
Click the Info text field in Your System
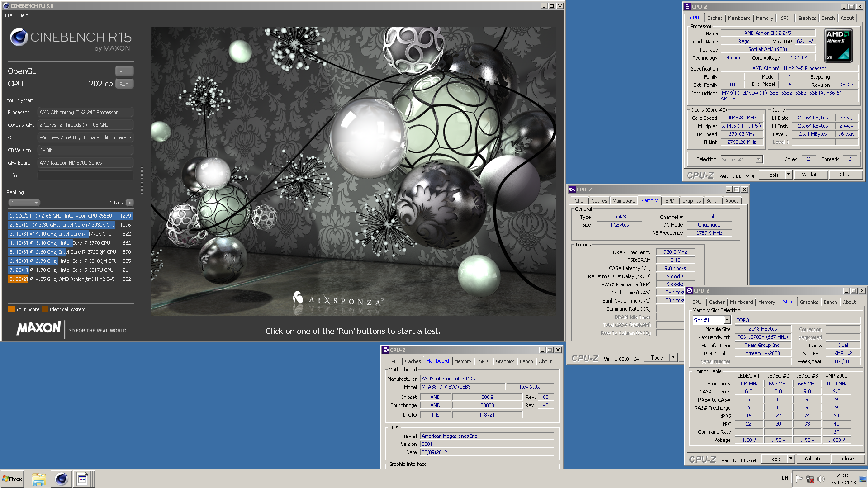85,175
